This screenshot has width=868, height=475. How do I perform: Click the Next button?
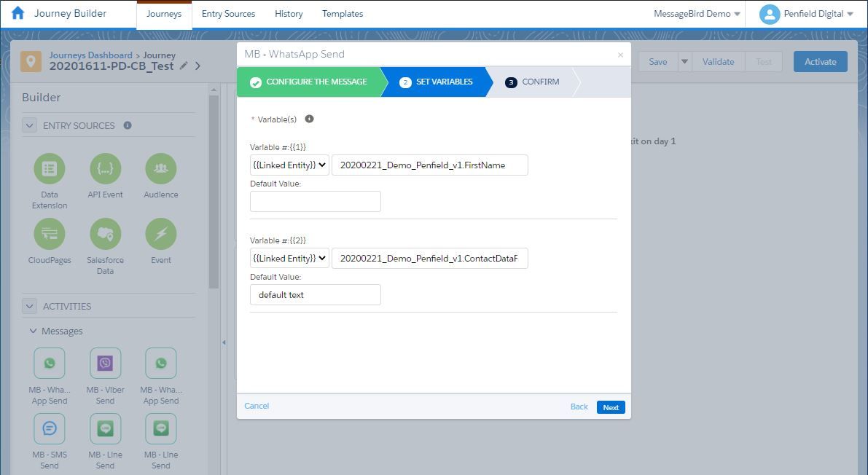(611, 407)
